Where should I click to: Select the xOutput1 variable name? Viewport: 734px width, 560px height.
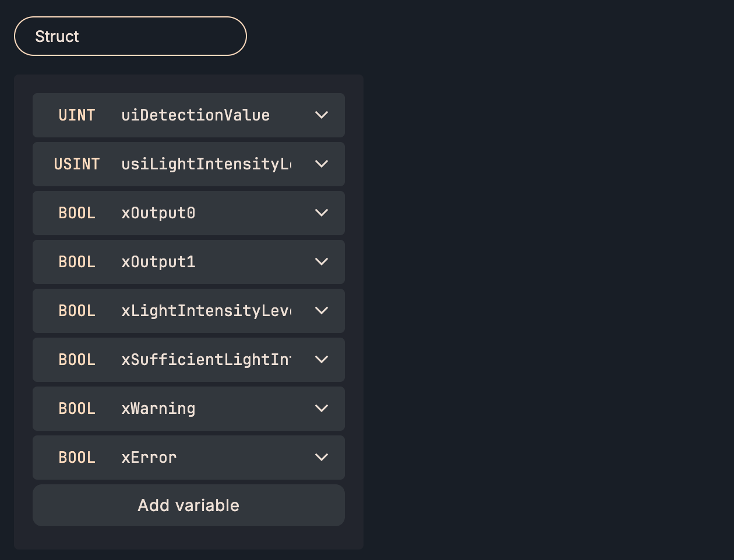(158, 262)
